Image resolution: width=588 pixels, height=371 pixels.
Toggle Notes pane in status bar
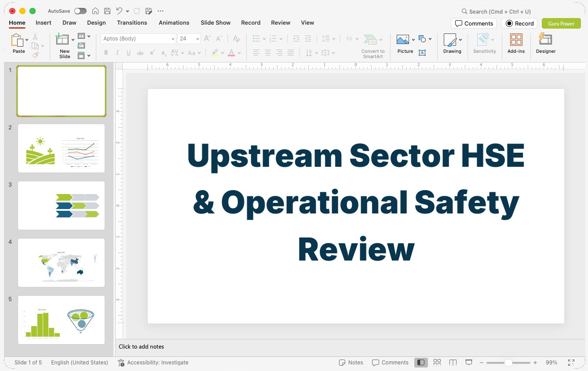tap(351, 363)
